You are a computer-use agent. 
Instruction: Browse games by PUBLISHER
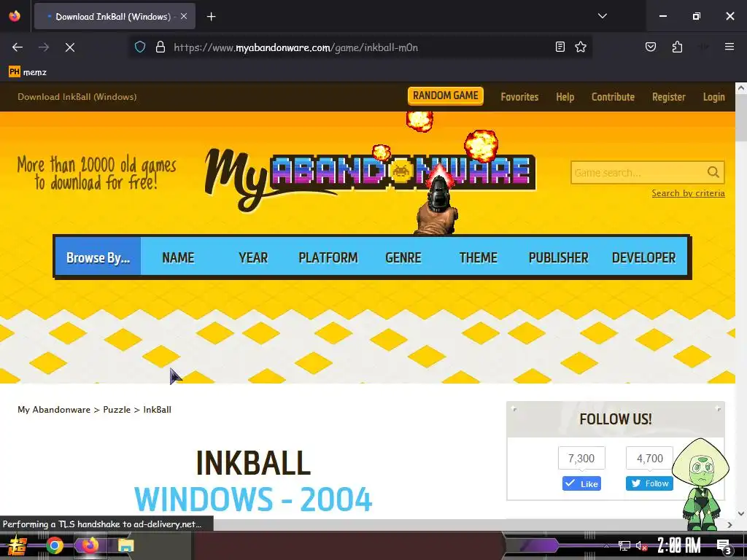point(558,257)
